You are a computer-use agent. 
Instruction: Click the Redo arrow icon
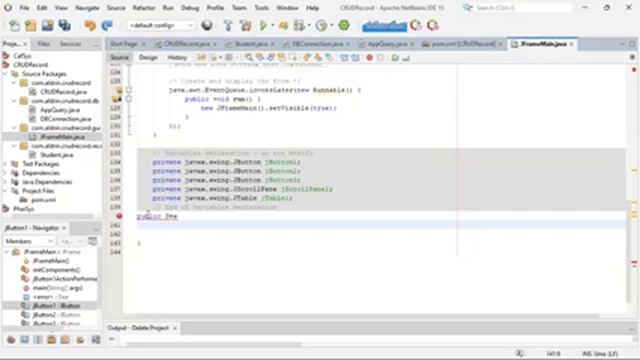pos(107,26)
